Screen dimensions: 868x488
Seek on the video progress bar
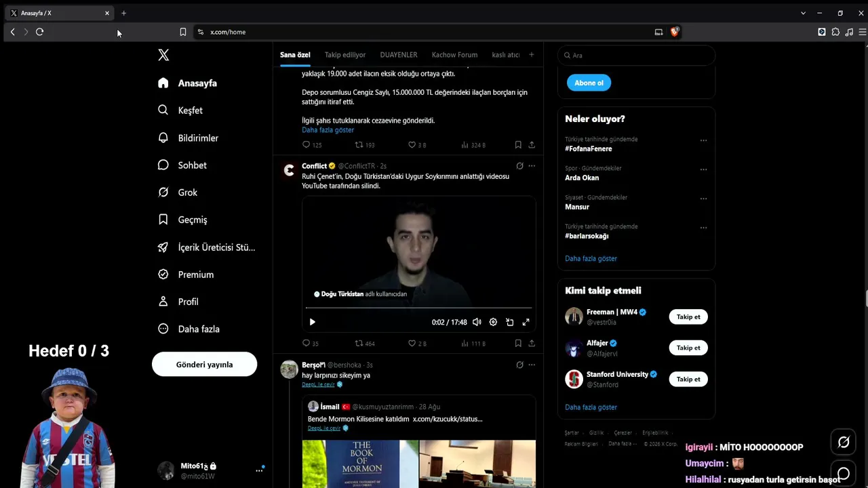coord(418,308)
